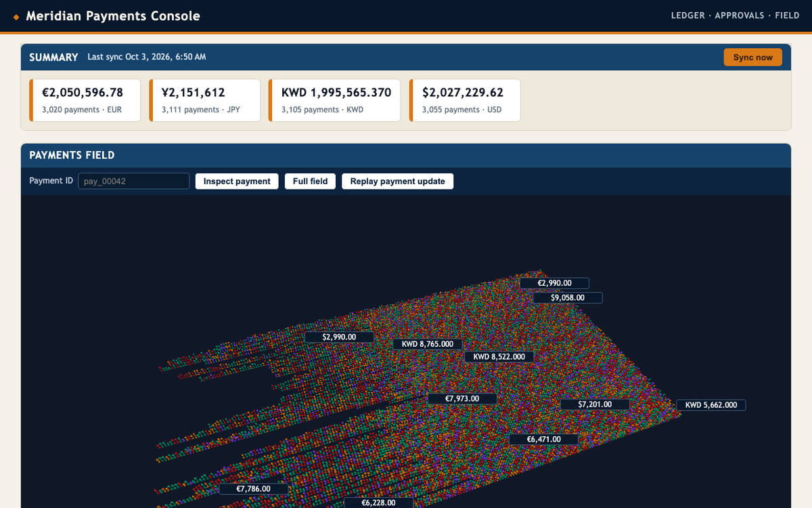Image resolution: width=812 pixels, height=508 pixels.
Task: Click the Full field button
Action: pos(310,182)
